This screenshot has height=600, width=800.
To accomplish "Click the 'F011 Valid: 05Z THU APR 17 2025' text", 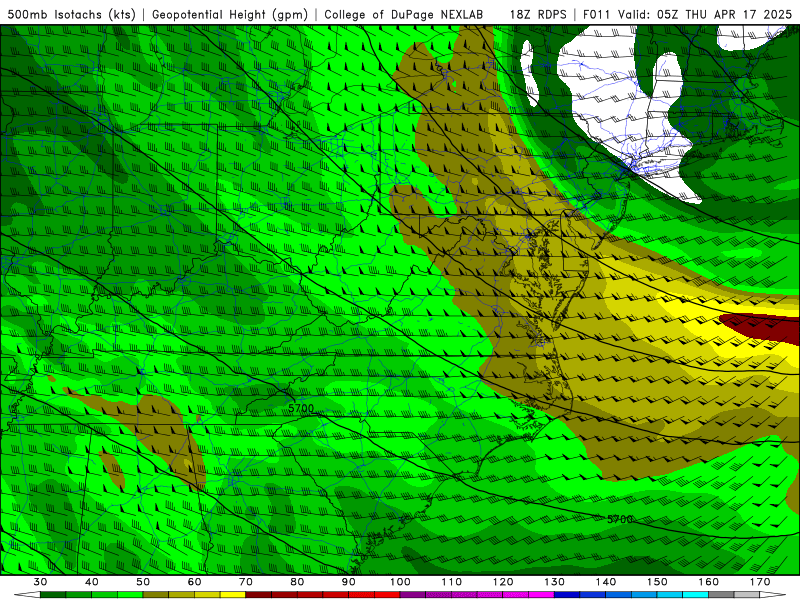I will tap(687, 14).
